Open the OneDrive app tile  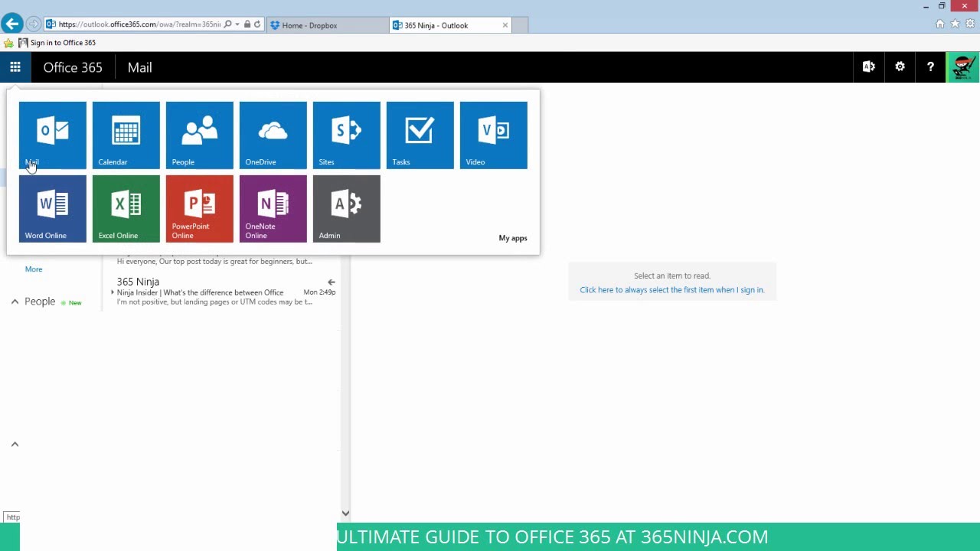coord(273,135)
